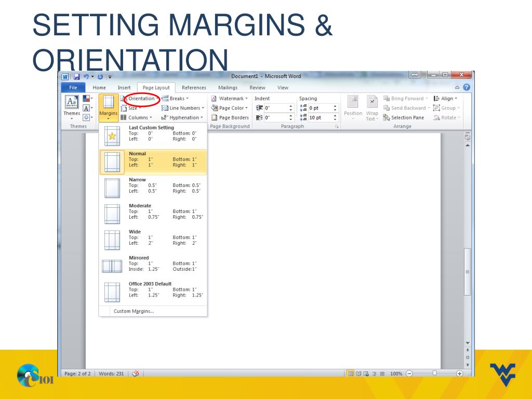Open the Align dropdown
532x399 pixels.
tap(445, 98)
